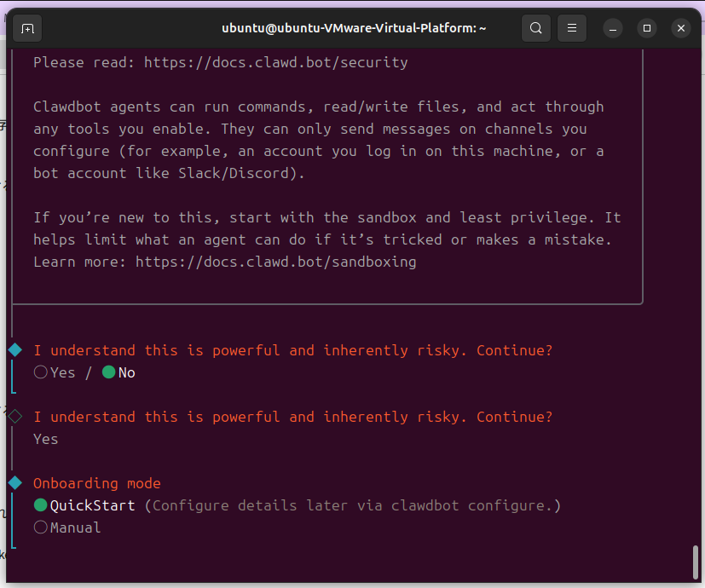This screenshot has width=705, height=588.
Task: Click the hollow diamond beside the answered prompt
Action: pos(15,417)
